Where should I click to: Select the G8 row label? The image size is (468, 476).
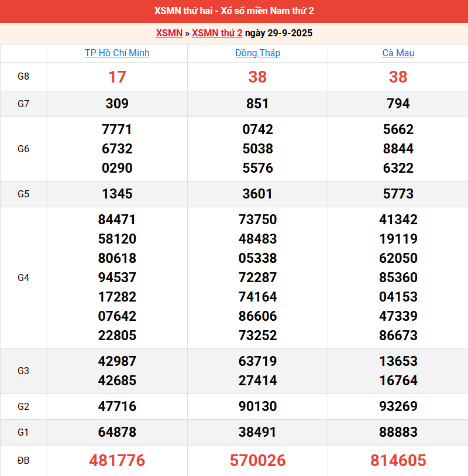23,77
